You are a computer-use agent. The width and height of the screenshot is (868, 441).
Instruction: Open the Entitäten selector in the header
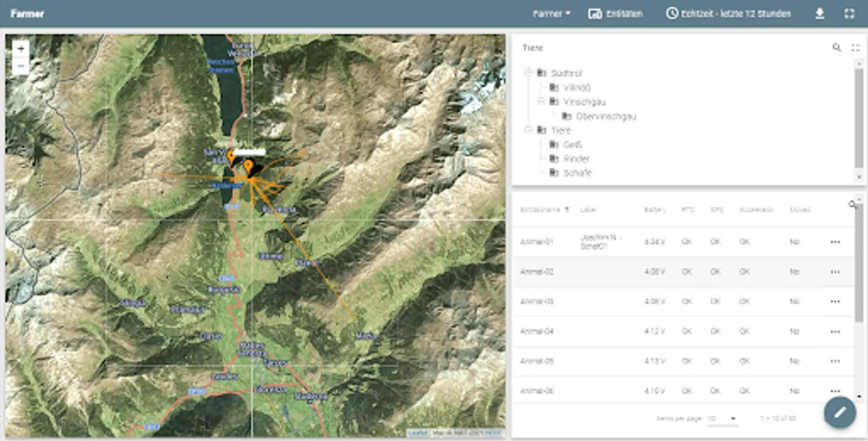click(615, 14)
